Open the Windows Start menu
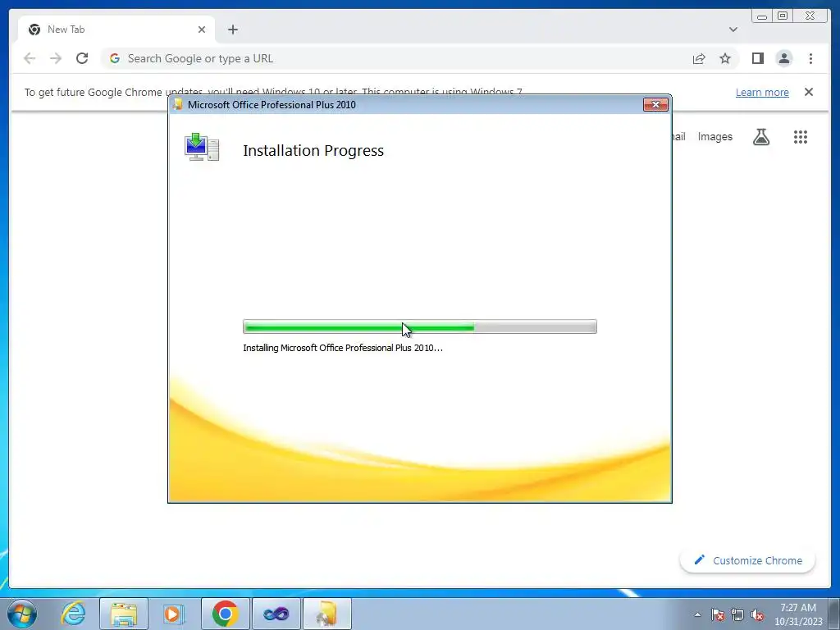Image resolution: width=840 pixels, height=630 pixels. click(22, 614)
